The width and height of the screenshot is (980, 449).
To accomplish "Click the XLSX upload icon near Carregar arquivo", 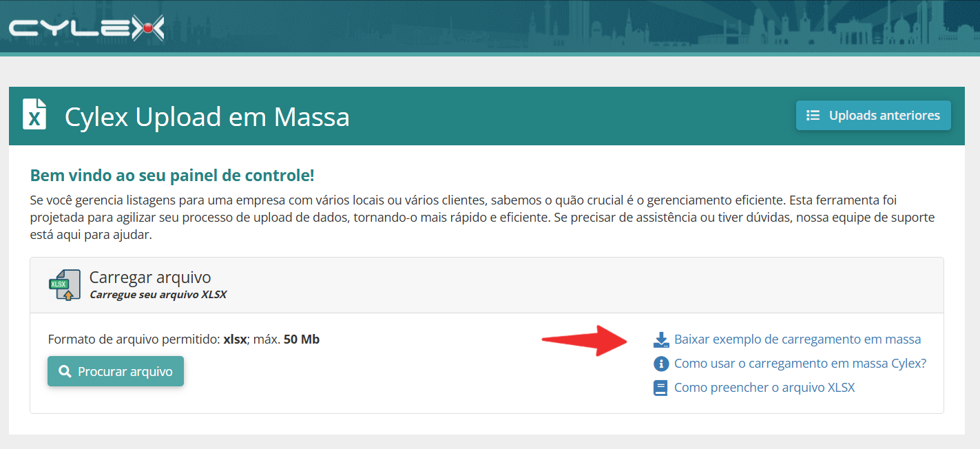I will (65, 284).
